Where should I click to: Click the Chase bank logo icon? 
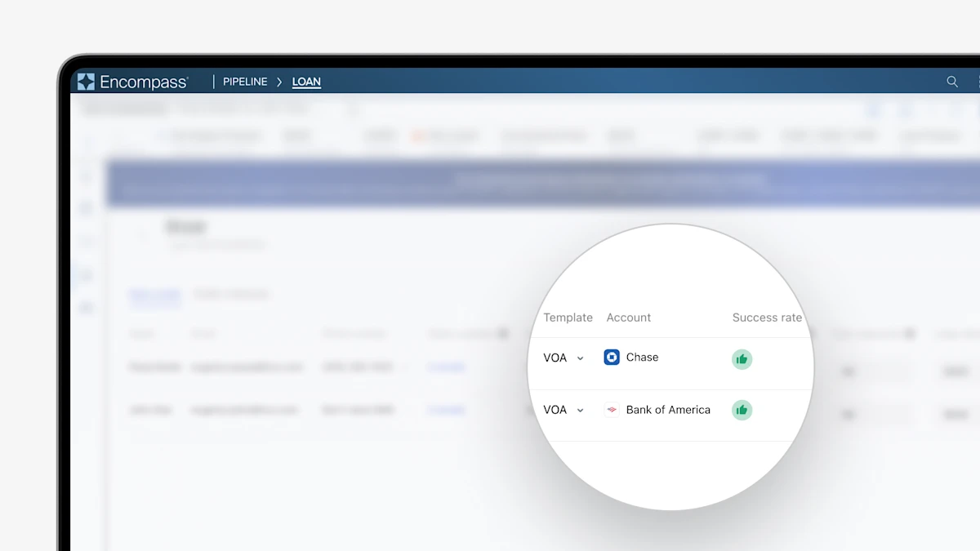[x=612, y=357]
